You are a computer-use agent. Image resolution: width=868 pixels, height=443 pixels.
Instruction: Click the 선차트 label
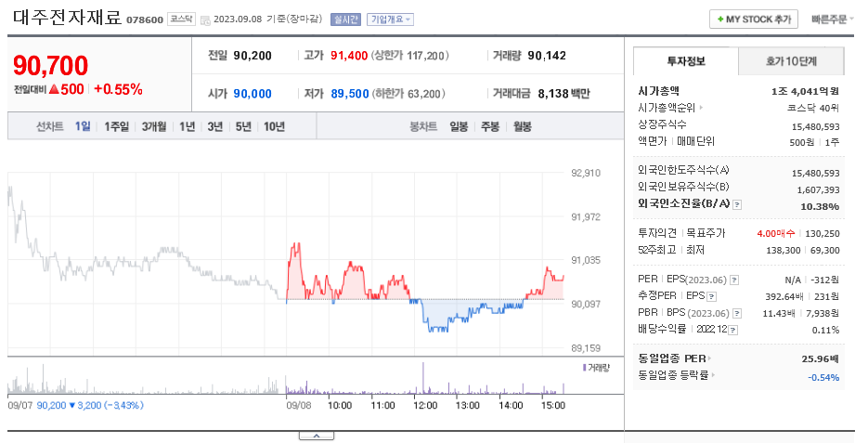pyautogui.click(x=50, y=127)
